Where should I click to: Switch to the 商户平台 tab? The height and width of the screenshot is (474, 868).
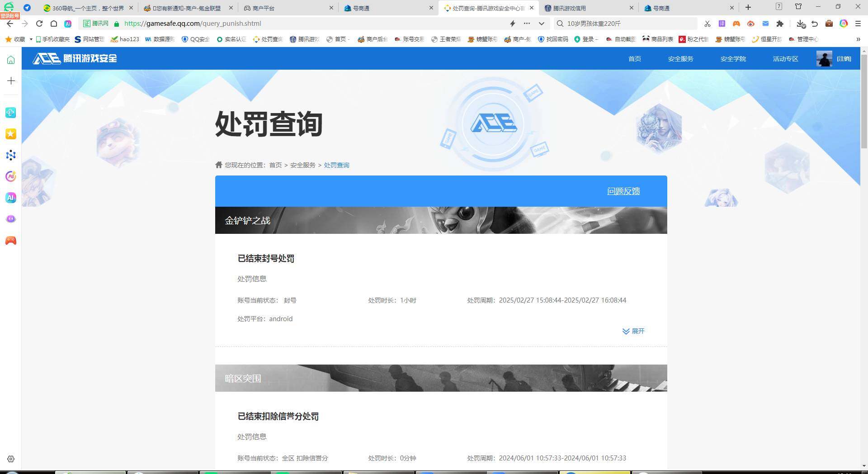[287, 8]
